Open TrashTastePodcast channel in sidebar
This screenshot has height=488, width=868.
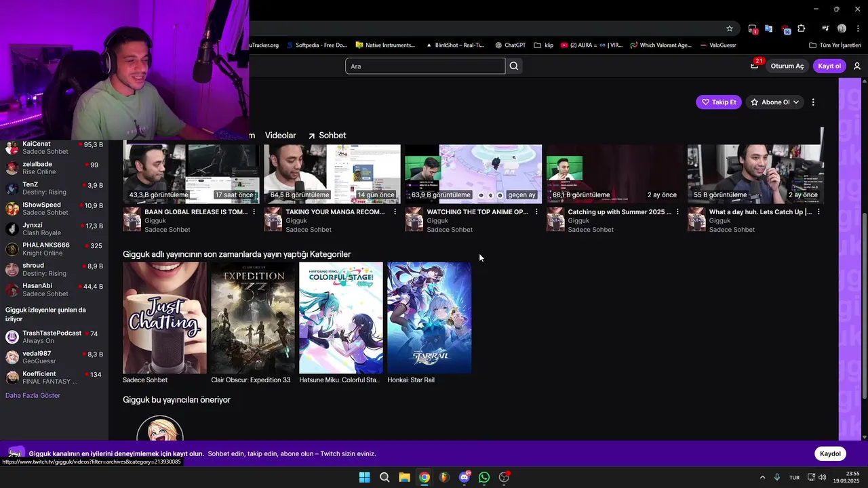tap(54, 337)
